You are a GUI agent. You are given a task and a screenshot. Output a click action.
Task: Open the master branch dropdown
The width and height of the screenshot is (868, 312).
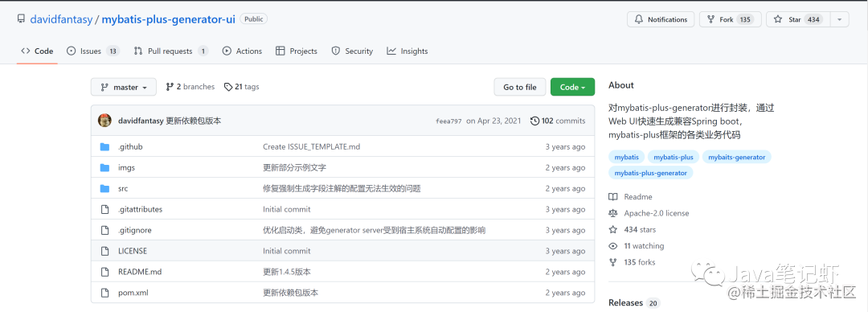tap(124, 87)
